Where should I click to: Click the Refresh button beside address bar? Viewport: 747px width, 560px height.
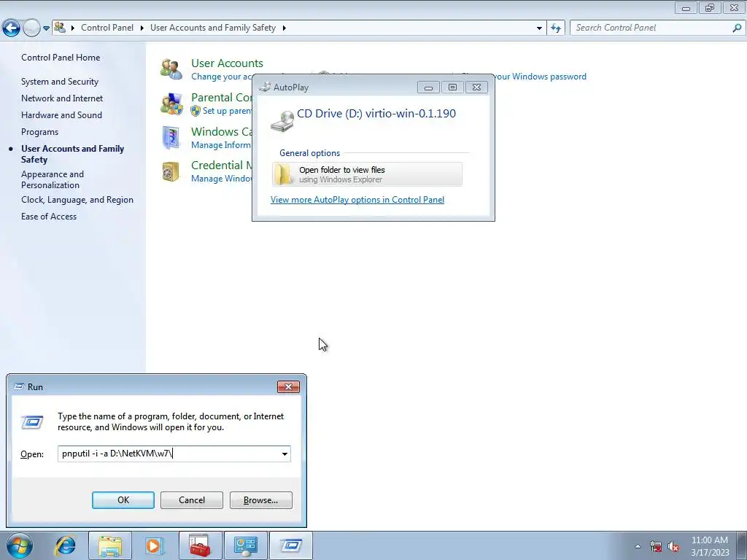(556, 28)
